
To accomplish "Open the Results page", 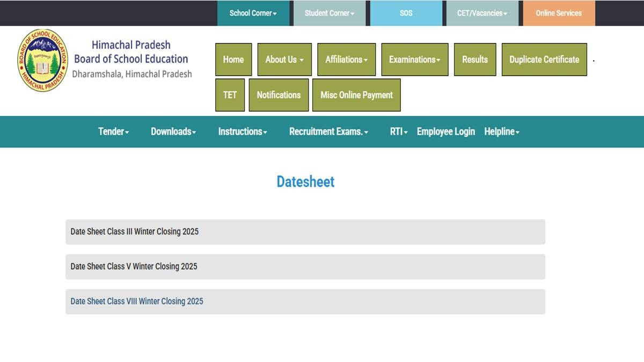I will (475, 60).
